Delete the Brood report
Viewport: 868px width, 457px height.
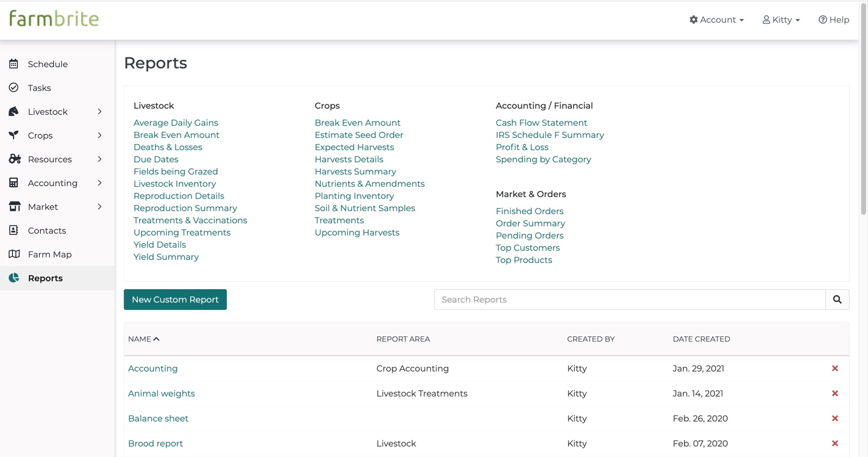click(x=835, y=444)
